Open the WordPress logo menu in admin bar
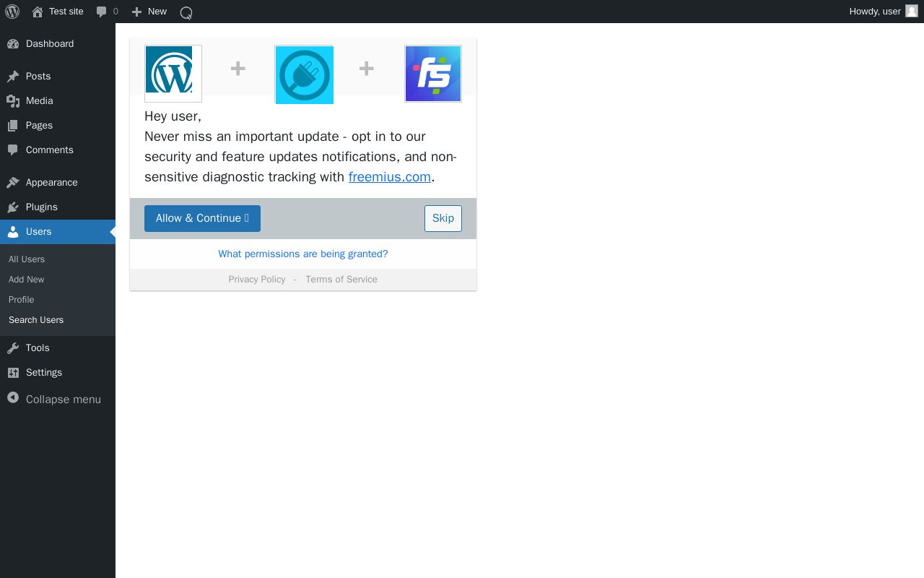 (x=12, y=12)
